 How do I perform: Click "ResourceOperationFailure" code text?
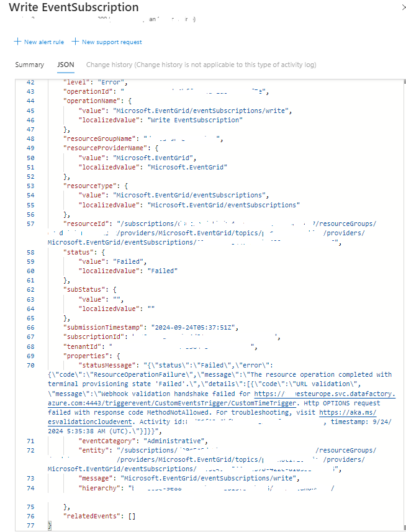pyautogui.click(x=140, y=374)
